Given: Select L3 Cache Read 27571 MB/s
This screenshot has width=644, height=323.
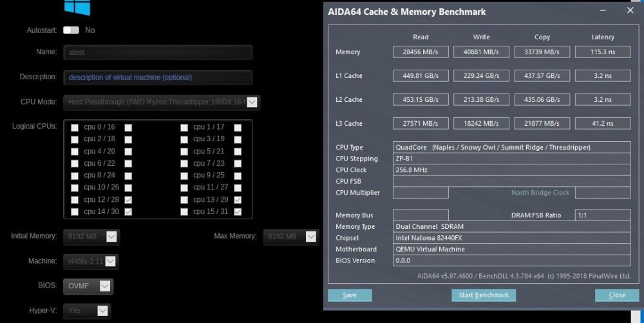Looking at the screenshot, I should pos(421,123).
